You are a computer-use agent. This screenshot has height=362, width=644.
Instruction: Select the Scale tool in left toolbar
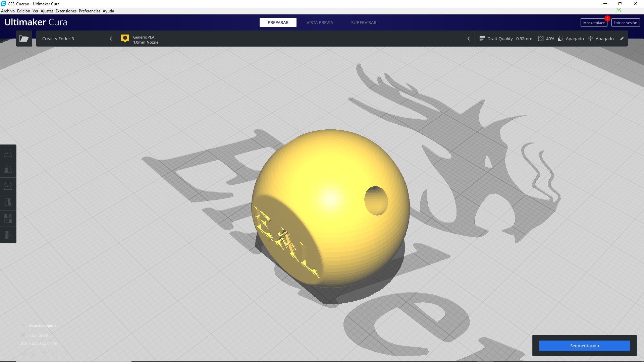click(x=8, y=169)
